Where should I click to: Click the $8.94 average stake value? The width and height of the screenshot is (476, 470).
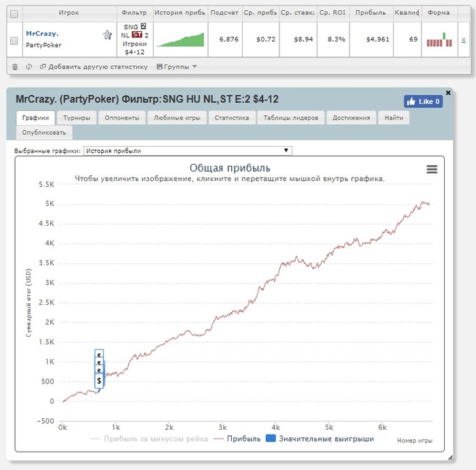(x=303, y=39)
